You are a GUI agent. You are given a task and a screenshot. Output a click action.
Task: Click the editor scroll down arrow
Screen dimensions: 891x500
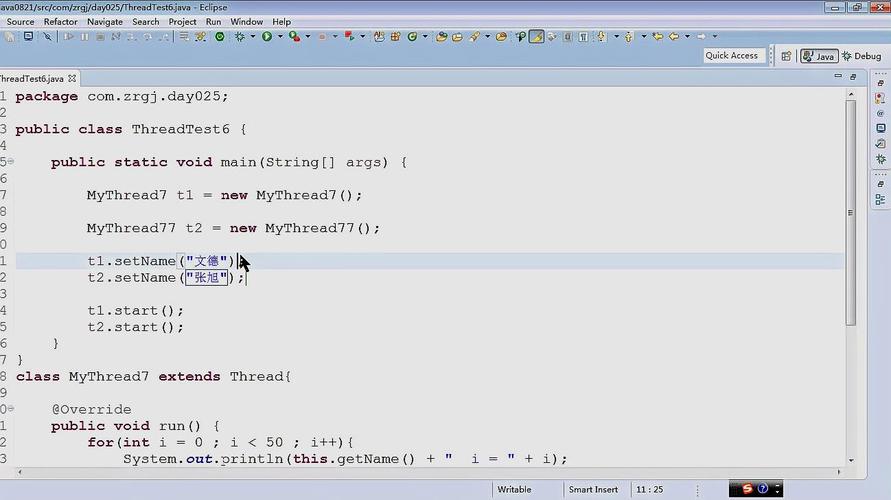(x=851, y=460)
